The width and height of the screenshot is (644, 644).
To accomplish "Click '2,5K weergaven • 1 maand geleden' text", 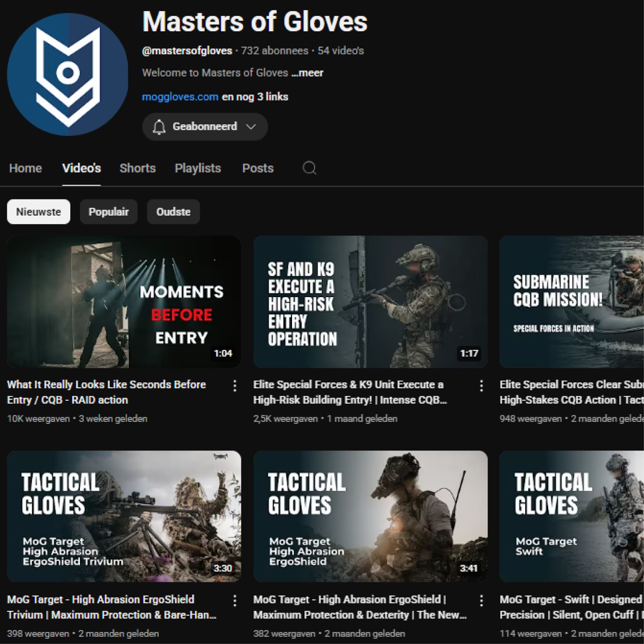I will (325, 419).
